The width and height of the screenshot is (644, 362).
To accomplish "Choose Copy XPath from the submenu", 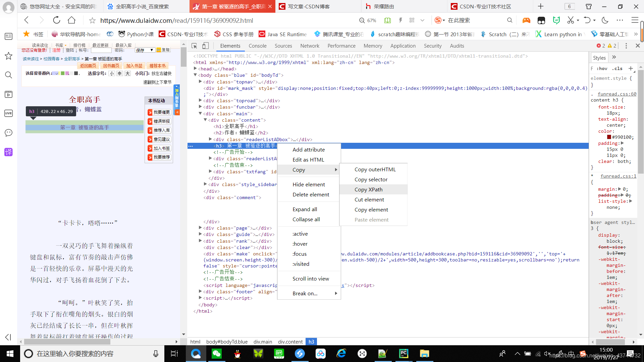I will coord(373,190).
